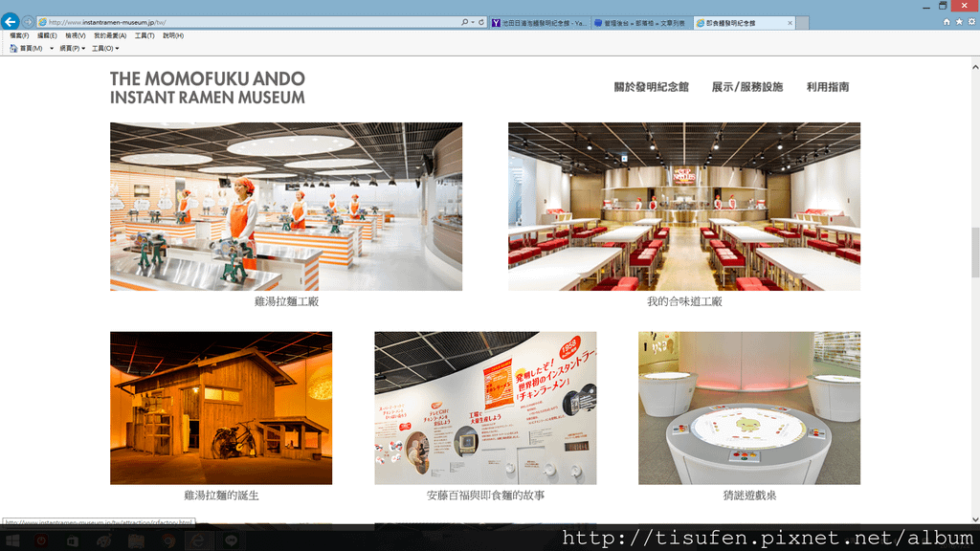The width and height of the screenshot is (980, 551).
Task: Click the 我的合味道工廠 caption link
Action: (x=684, y=301)
